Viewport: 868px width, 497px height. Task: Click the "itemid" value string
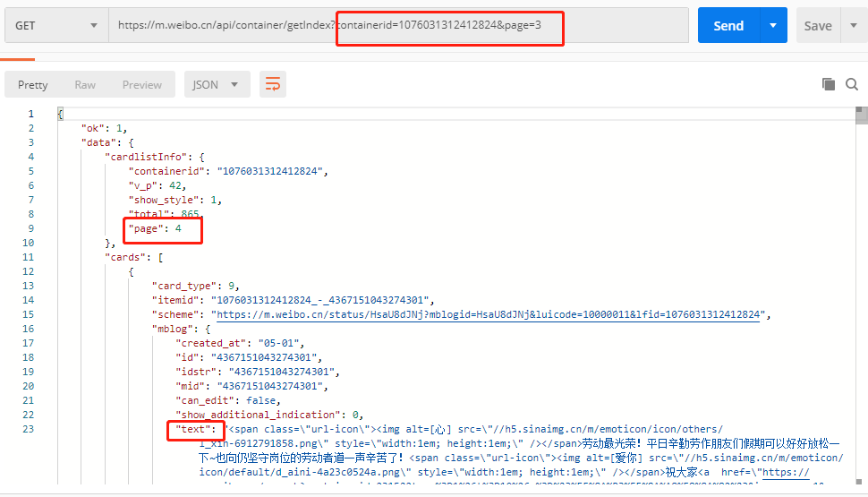320,300
